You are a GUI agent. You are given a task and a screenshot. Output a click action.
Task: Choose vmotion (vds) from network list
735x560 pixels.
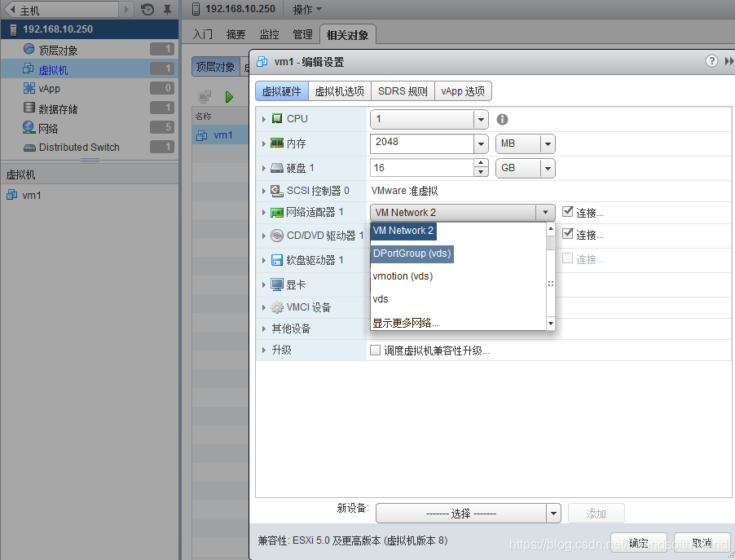(x=403, y=276)
